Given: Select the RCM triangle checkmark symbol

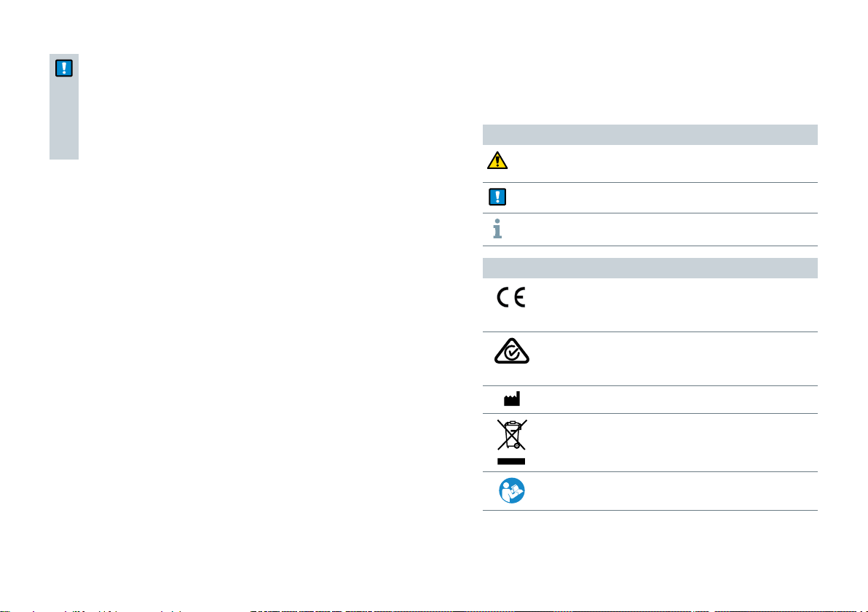Looking at the screenshot, I should tap(511, 350).
